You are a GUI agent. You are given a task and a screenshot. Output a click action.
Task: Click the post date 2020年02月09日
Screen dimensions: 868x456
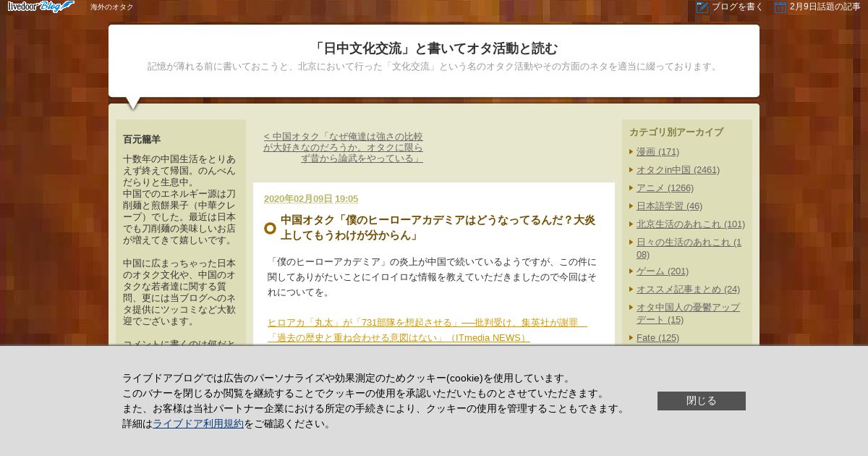pyautogui.click(x=298, y=199)
